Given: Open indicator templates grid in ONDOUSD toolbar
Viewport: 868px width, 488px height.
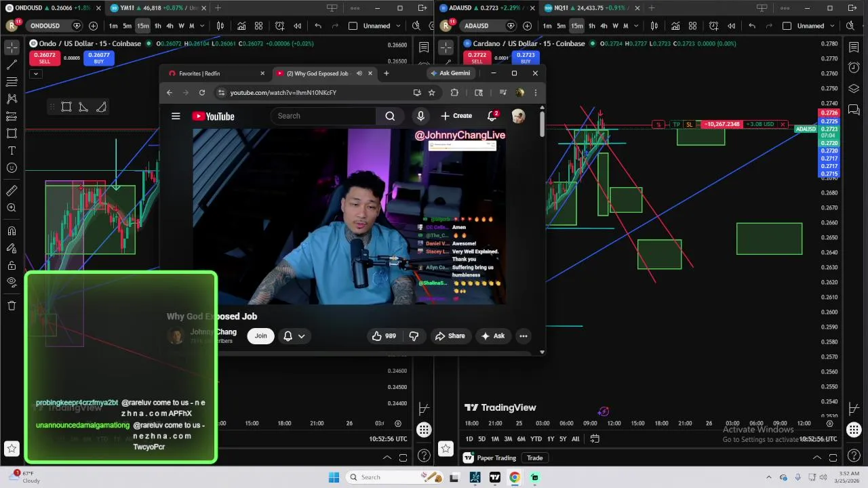Looking at the screenshot, I should pos(258,26).
